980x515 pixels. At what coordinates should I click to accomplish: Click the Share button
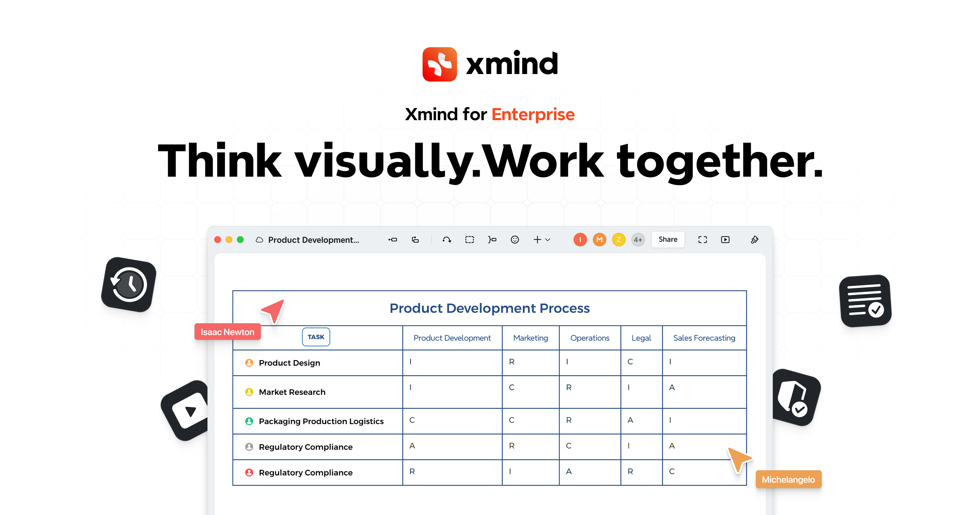(668, 240)
